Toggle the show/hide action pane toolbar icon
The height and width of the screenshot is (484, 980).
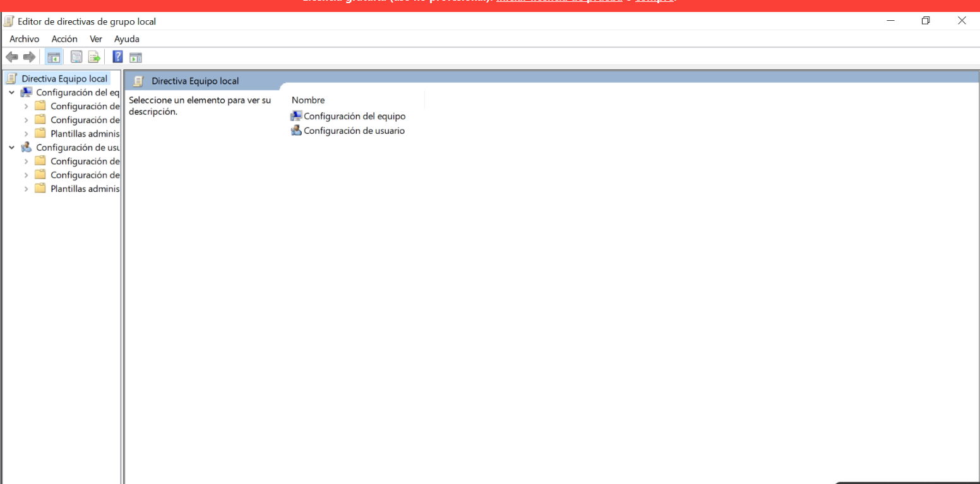tap(136, 57)
